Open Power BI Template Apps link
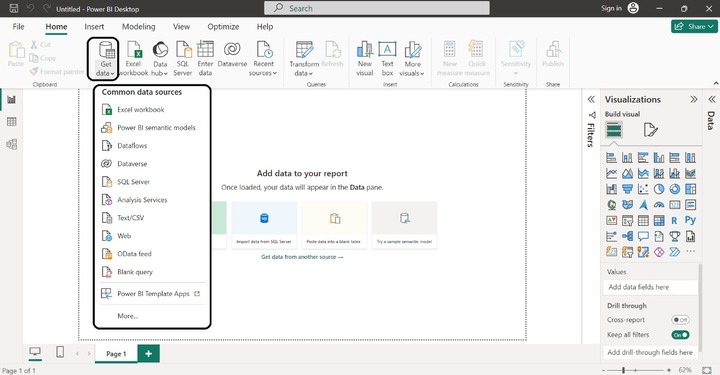Screen dimensions: 720x375 pos(152,294)
